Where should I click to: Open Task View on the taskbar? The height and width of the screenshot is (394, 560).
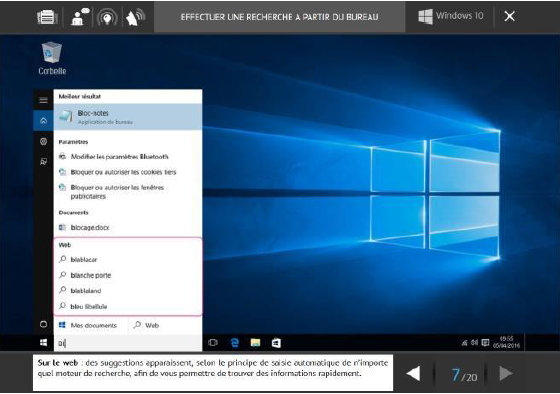click(213, 343)
